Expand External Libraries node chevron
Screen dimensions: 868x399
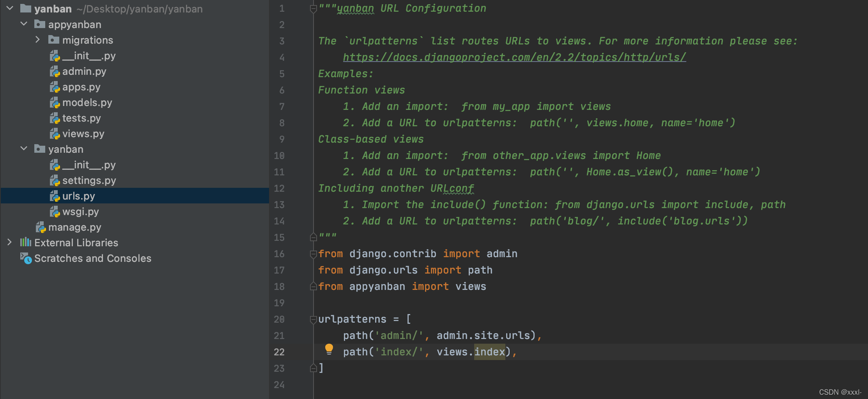(x=9, y=242)
